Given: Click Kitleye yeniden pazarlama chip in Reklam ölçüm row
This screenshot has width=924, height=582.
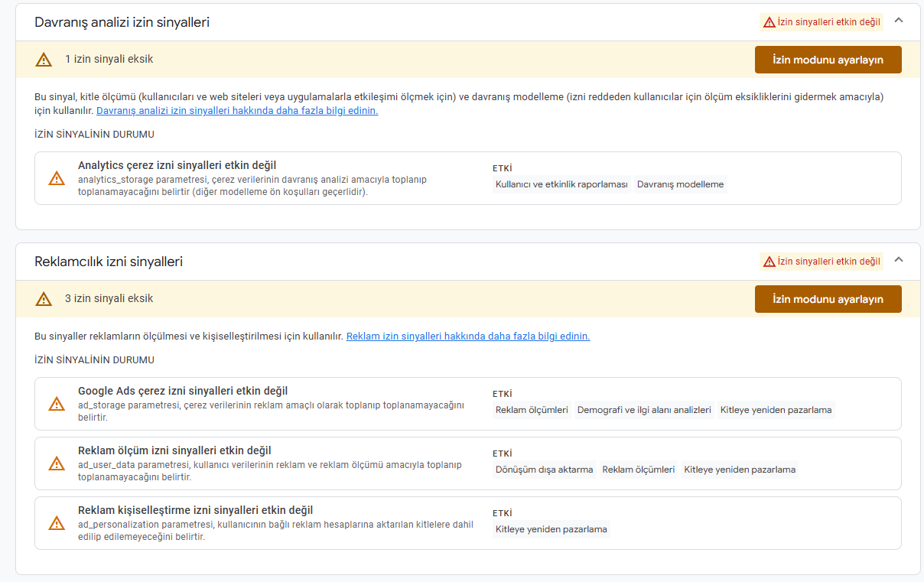Looking at the screenshot, I should pyautogui.click(x=740, y=470).
